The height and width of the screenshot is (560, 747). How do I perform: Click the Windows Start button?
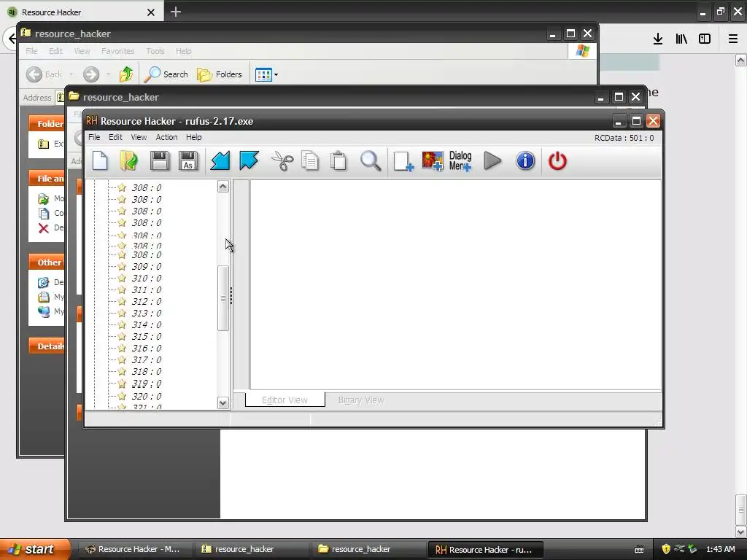tap(35, 549)
